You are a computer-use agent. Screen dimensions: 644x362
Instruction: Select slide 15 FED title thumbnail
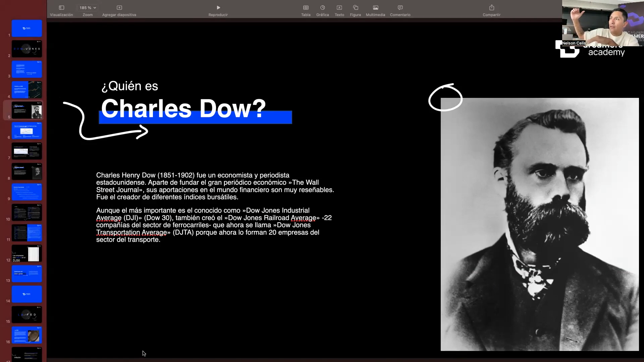(27, 315)
